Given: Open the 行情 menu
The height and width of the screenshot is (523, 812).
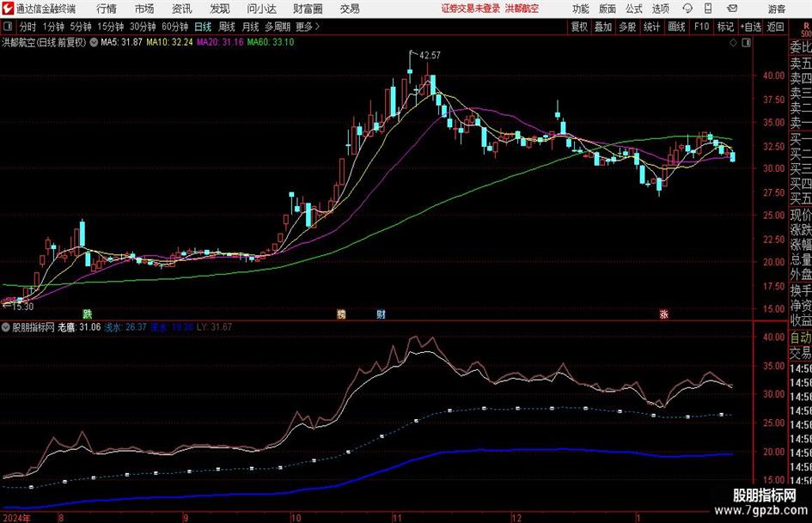Looking at the screenshot, I should [107, 9].
